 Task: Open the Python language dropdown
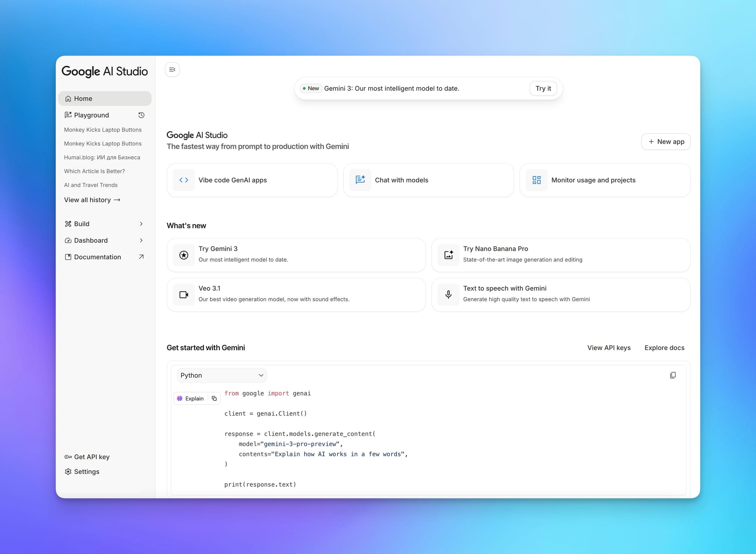pos(222,375)
